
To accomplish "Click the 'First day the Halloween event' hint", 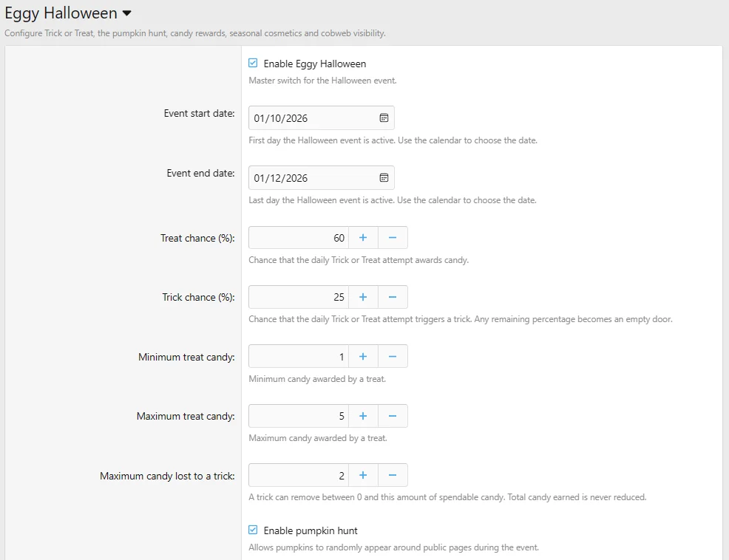I will coord(393,140).
